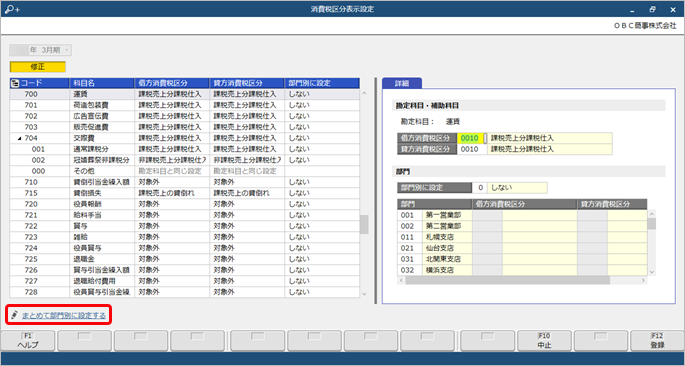Click department row 031 北関東支店
The height and width of the screenshot is (366, 685).
click(x=522, y=259)
